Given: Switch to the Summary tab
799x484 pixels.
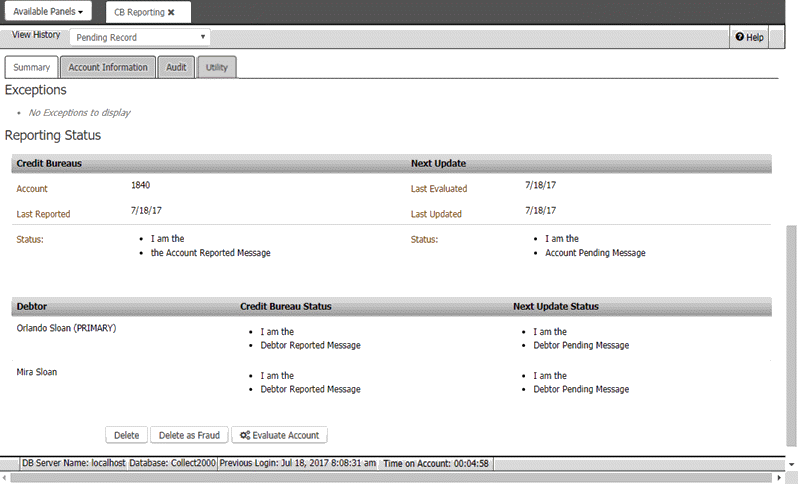Looking at the screenshot, I should (32, 67).
